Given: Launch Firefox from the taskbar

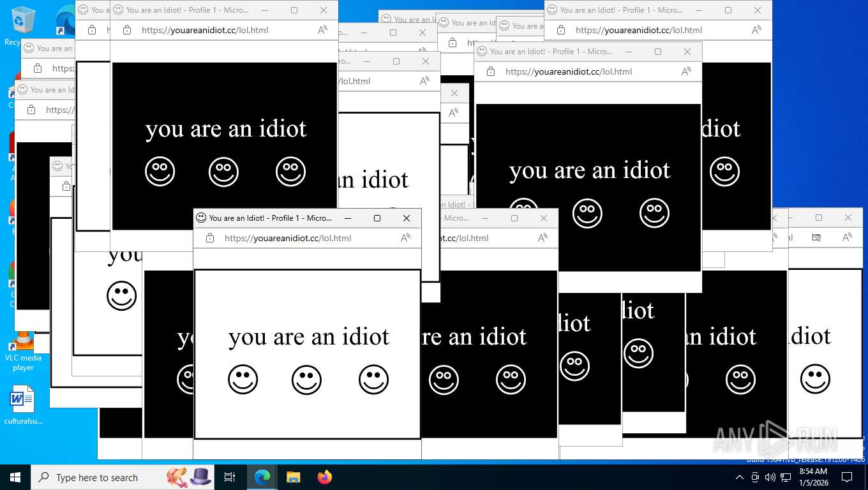Looking at the screenshot, I should point(325,477).
